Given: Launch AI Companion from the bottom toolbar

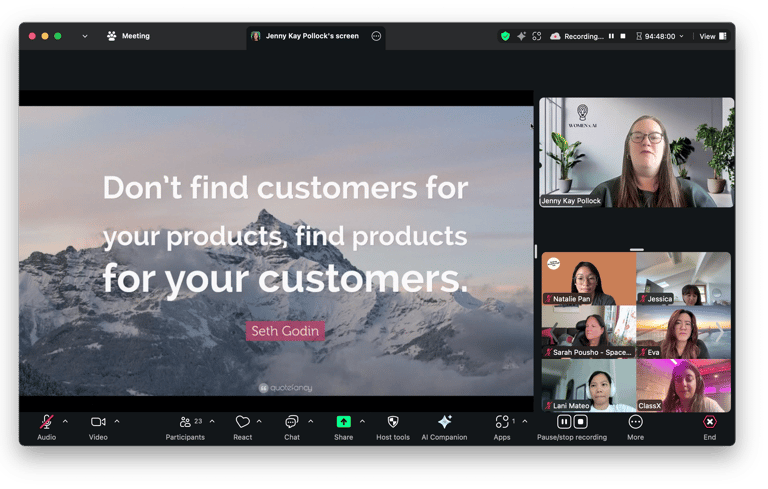Looking at the screenshot, I should pos(444,428).
